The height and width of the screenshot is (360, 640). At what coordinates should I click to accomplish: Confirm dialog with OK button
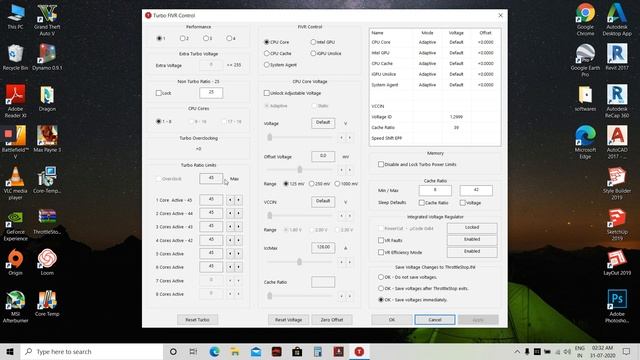click(391, 320)
